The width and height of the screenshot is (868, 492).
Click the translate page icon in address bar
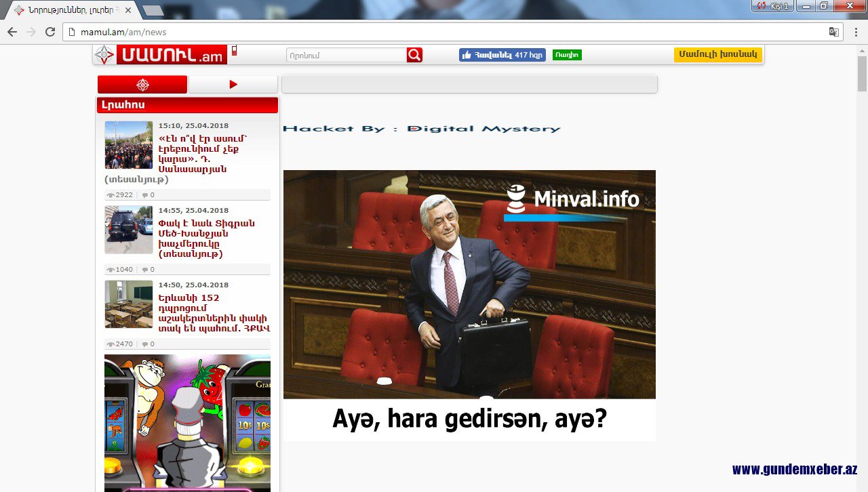click(x=834, y=32)
